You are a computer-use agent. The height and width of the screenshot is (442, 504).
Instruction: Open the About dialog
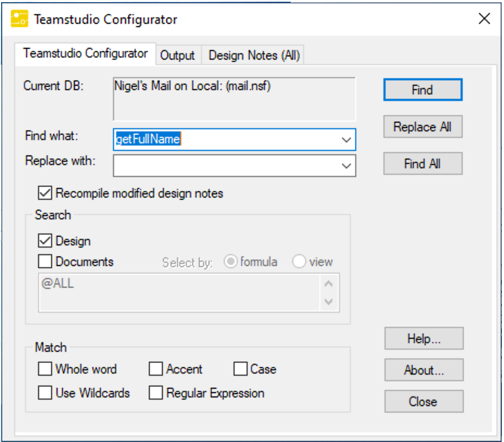[424, 370]
